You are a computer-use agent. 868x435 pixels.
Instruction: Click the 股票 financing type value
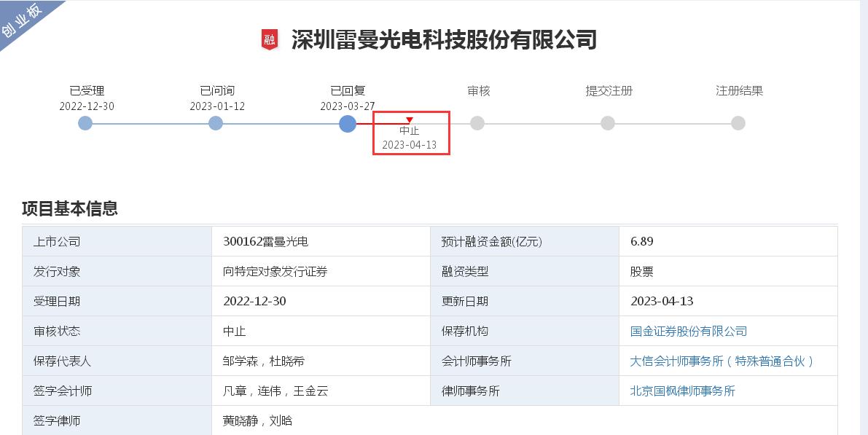(641, 271)
